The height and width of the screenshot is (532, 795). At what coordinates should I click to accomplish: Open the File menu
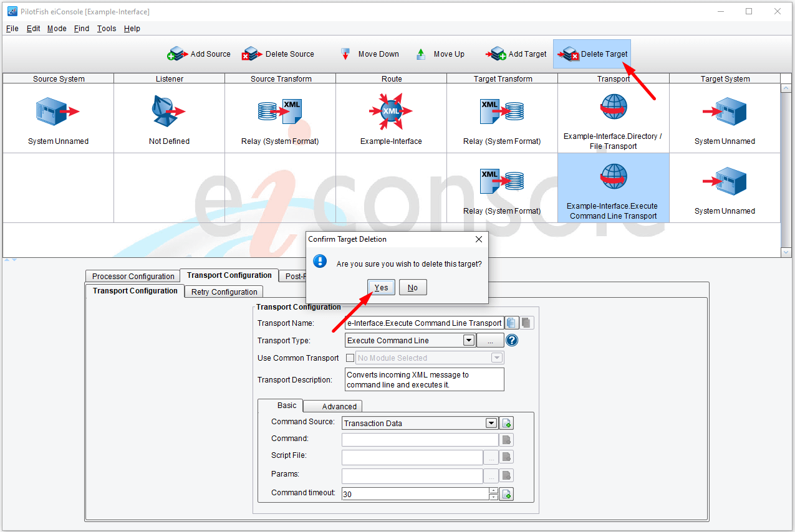tap(12, 29)
